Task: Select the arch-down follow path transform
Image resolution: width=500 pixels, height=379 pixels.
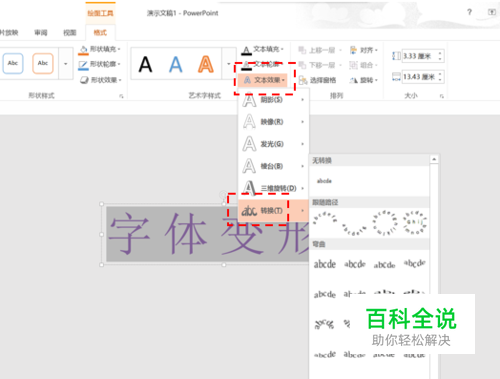Action: click(354, 228)
